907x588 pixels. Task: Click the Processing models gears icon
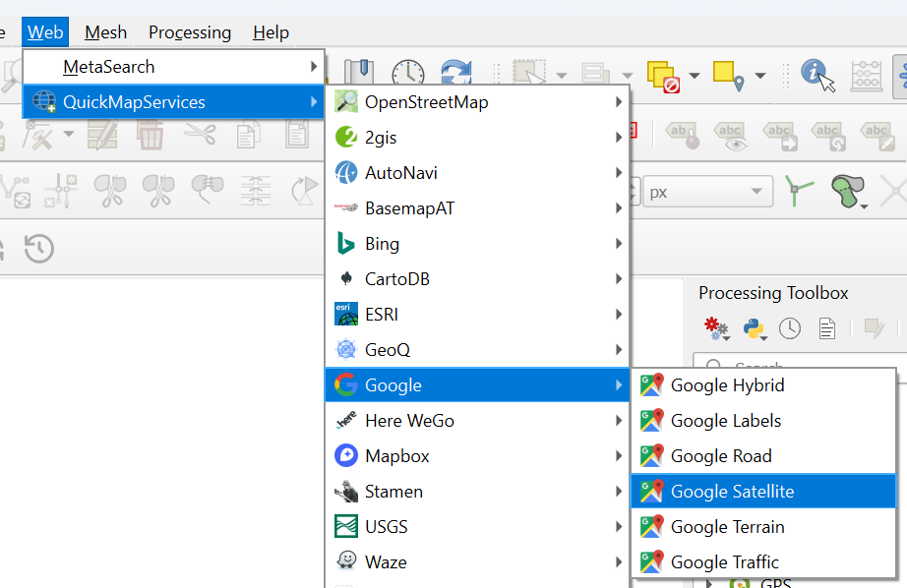(715, 327)
